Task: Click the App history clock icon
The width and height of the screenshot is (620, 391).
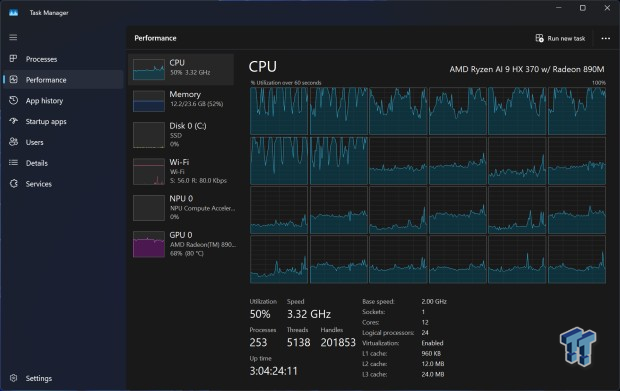Action: [x=13, y=100]
